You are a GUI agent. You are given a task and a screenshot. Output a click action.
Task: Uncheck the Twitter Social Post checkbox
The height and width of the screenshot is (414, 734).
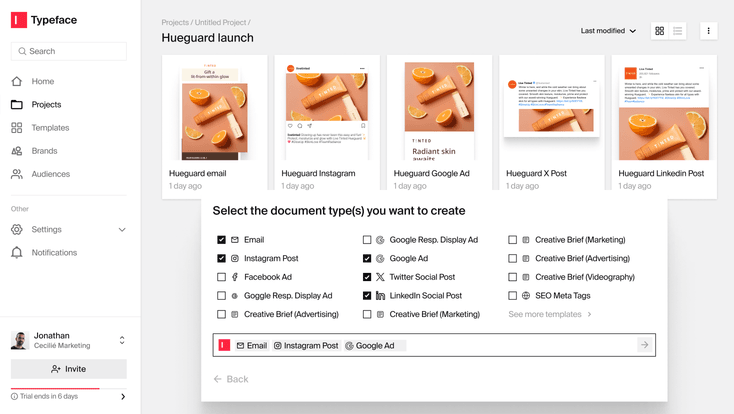(x=367, y=277)
